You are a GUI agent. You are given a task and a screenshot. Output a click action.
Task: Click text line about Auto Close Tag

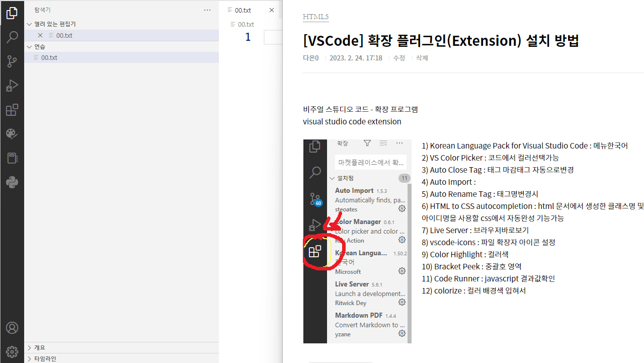pos(498,170)
